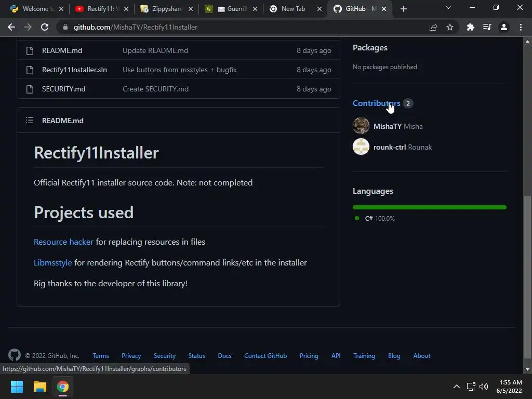The height and width of the screenshot is (399, 532).
Task: Follow the Libmsstyle link
Action: [x=52, y=262]
